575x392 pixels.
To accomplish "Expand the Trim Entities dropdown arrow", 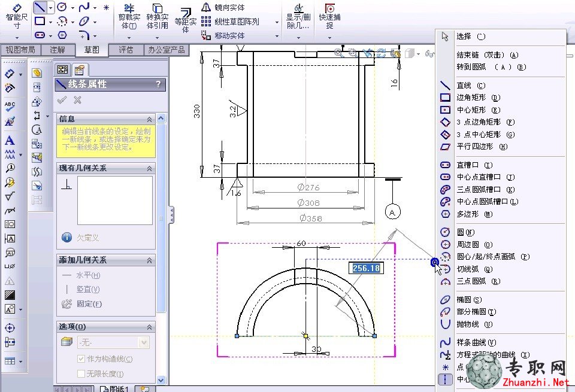I will coord(129,37).
